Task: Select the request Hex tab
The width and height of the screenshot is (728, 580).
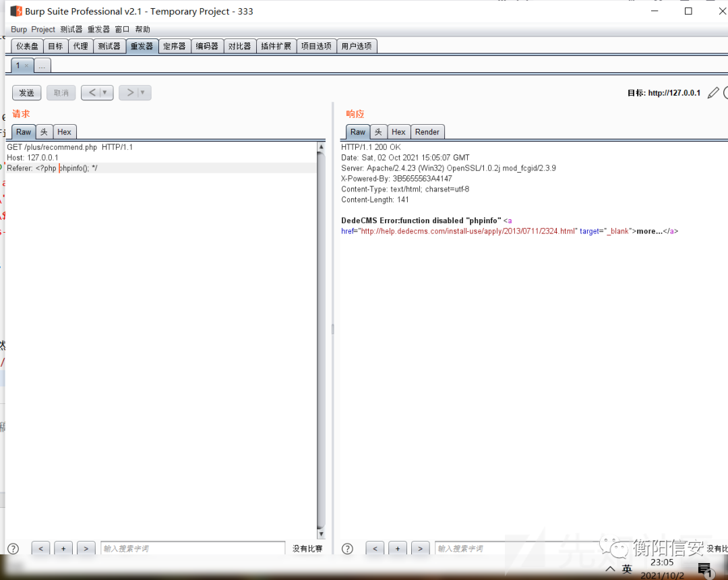Action: (x=65, y=132)
